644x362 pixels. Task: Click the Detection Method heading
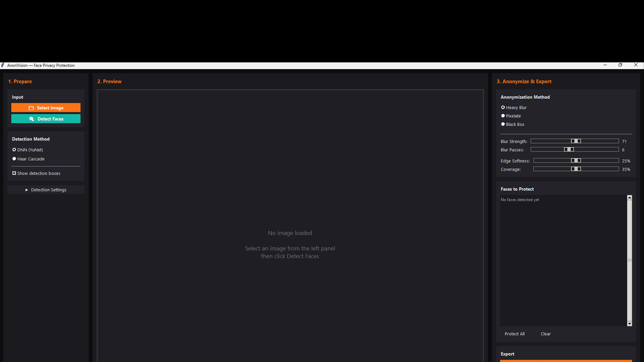[31, 139]
